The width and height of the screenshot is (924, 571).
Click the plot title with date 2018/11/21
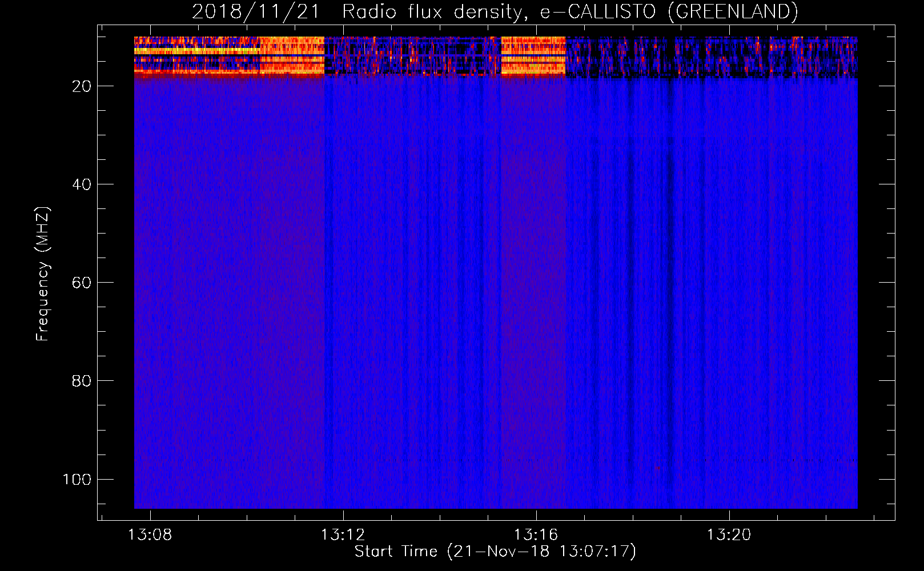[495, 11]
